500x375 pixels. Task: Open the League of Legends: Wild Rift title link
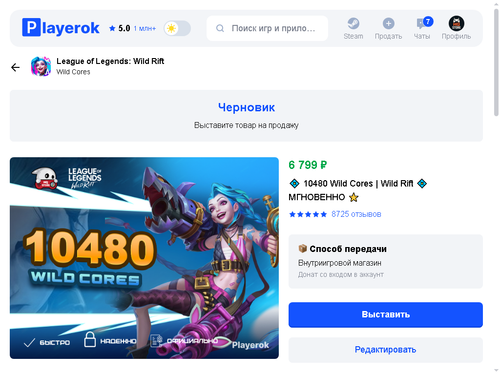click(110, 61)
